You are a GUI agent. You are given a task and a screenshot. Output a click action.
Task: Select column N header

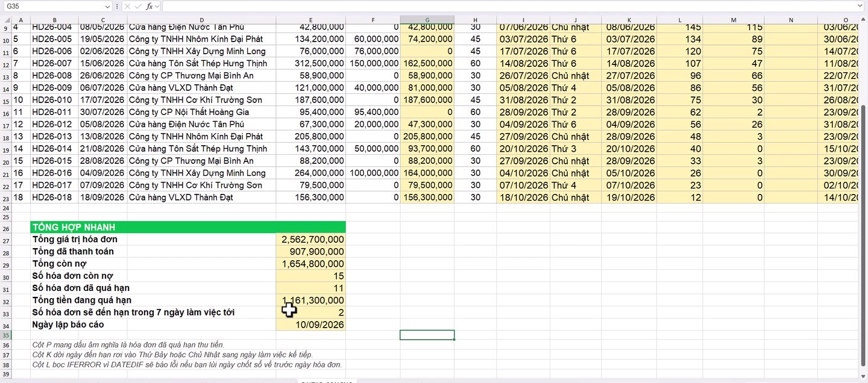[x=790, y=20]
